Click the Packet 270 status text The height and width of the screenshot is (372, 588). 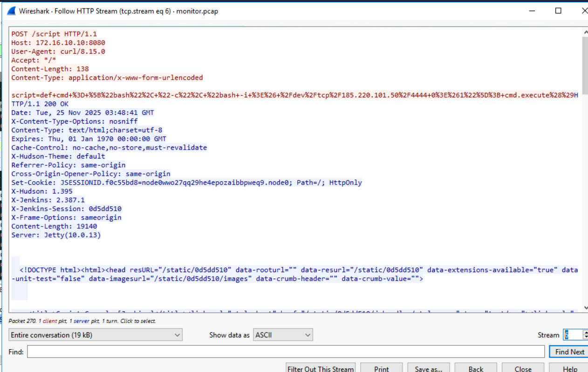click(82, 321)
